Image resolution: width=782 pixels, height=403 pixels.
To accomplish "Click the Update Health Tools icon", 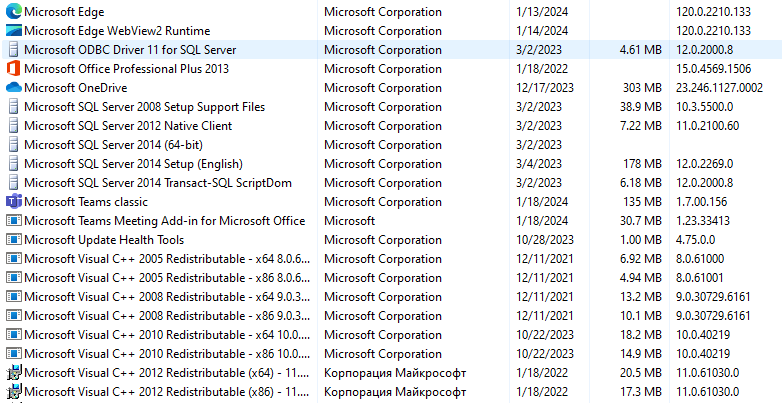I will tap(13, 239).
